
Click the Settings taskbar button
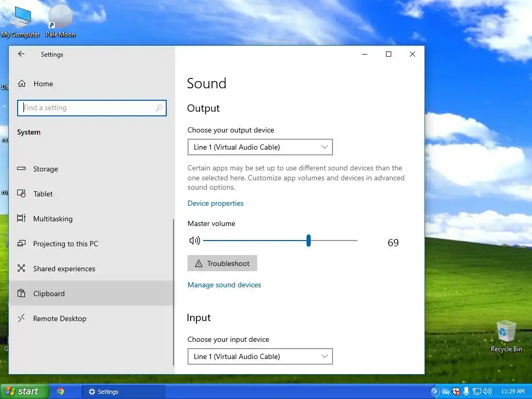[124, 392]
